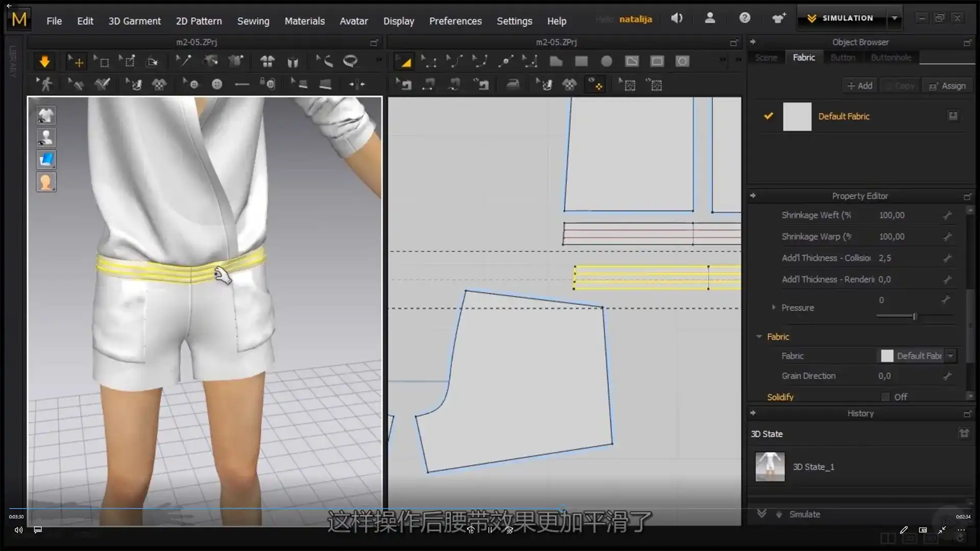Viewport: 980px width, 551px height.
Task: Open the Fabric dropdown in Property Editor
Action: click(x=950, y=356)
